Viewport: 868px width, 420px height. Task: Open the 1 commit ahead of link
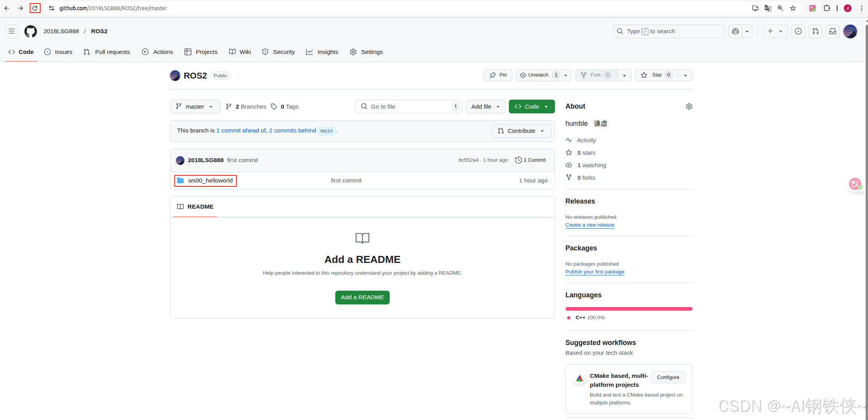pyautogui.click(x=241, y=130)
